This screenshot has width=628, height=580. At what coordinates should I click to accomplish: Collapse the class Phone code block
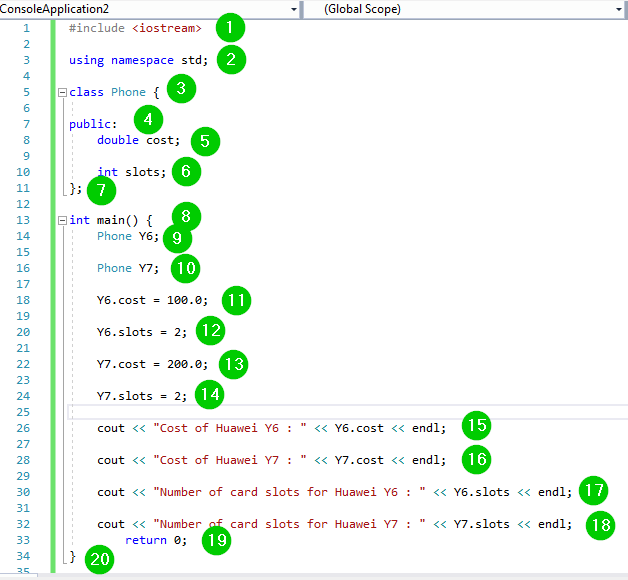(x=63, y=92)
